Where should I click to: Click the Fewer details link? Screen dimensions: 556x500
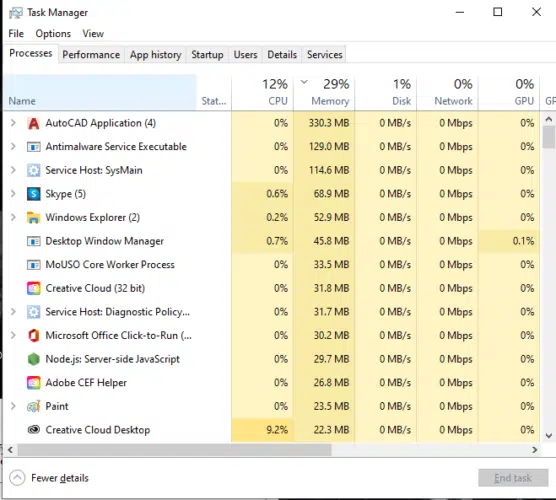point(60,478)
